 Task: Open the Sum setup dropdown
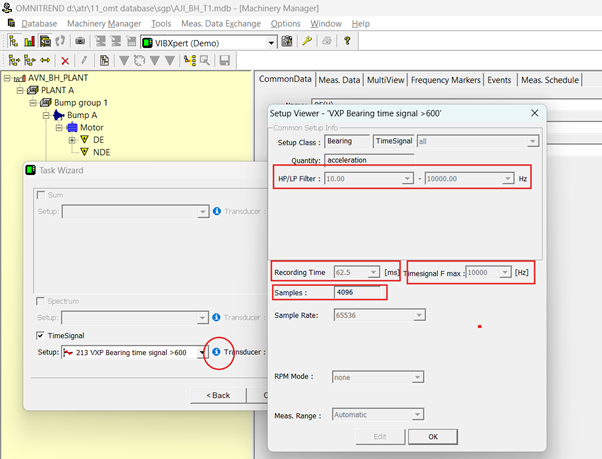203,212
